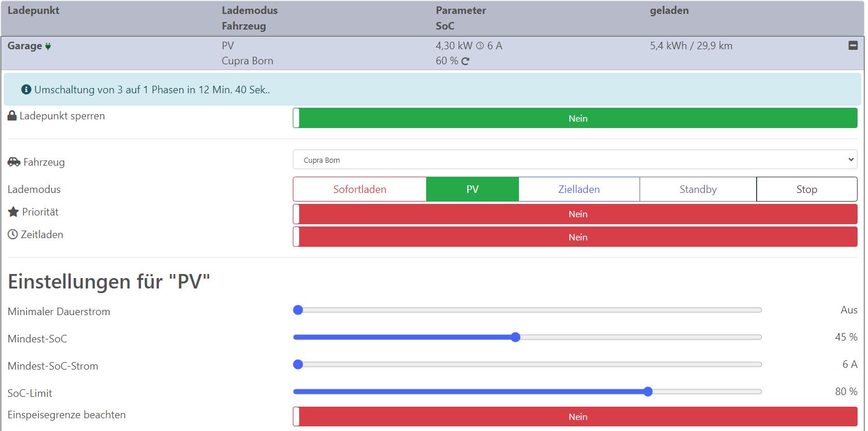This screenshot has width=868, height=431.
Task: Select the Standby charging mode
Action: tap(698, 189)
